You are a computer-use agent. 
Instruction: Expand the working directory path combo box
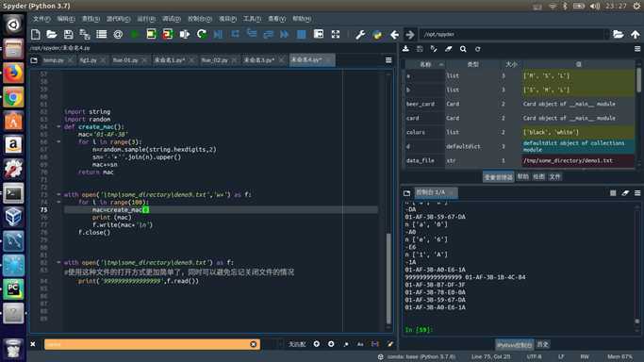(x=606, y=35)
